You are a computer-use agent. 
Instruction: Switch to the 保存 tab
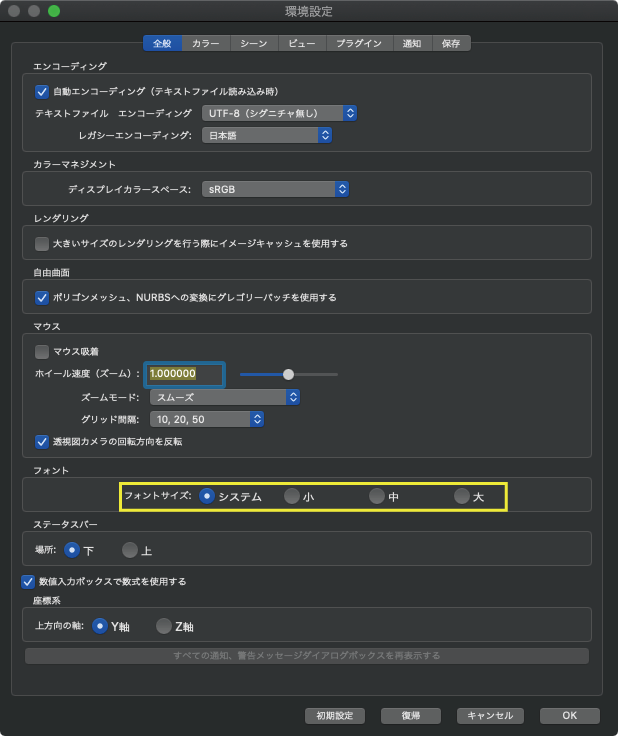click(451, 44)
